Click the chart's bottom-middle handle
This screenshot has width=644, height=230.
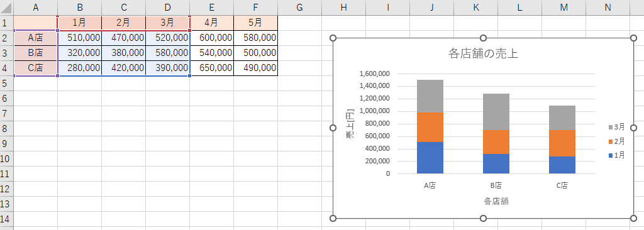484,218
